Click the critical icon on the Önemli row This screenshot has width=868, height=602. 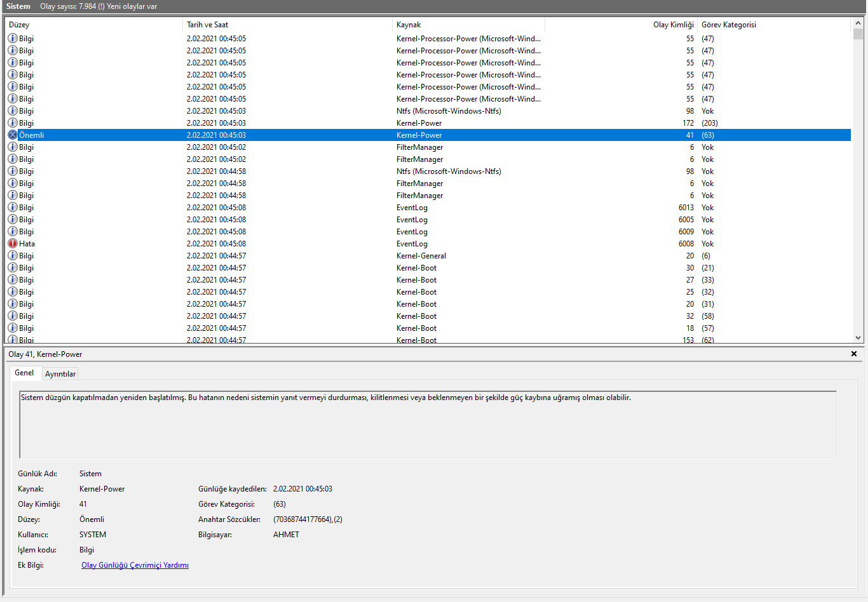[12, 135]
